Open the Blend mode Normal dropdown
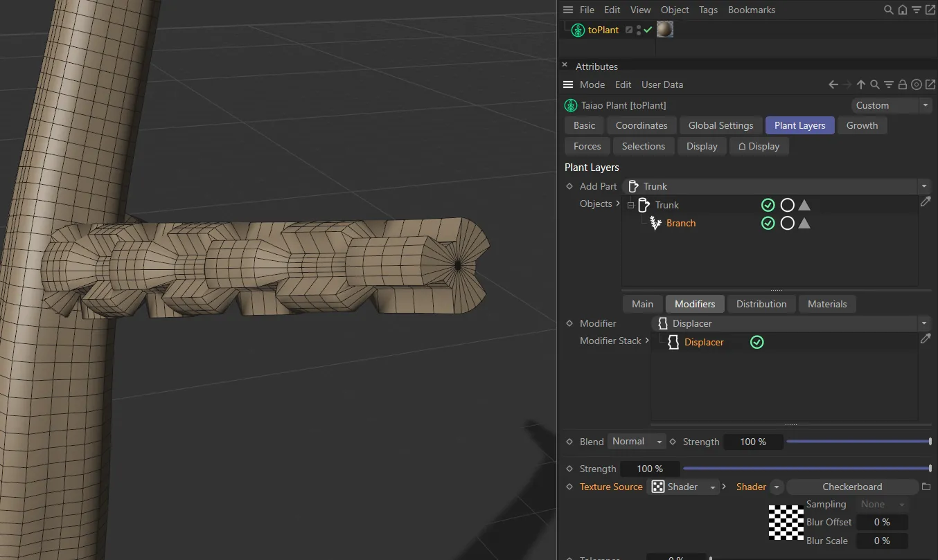 pos(636,442)
